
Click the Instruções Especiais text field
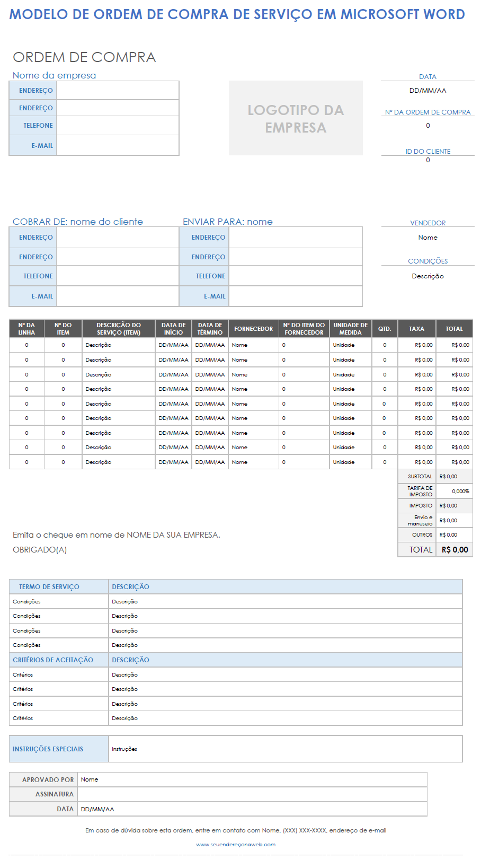[x=285, y=749]
